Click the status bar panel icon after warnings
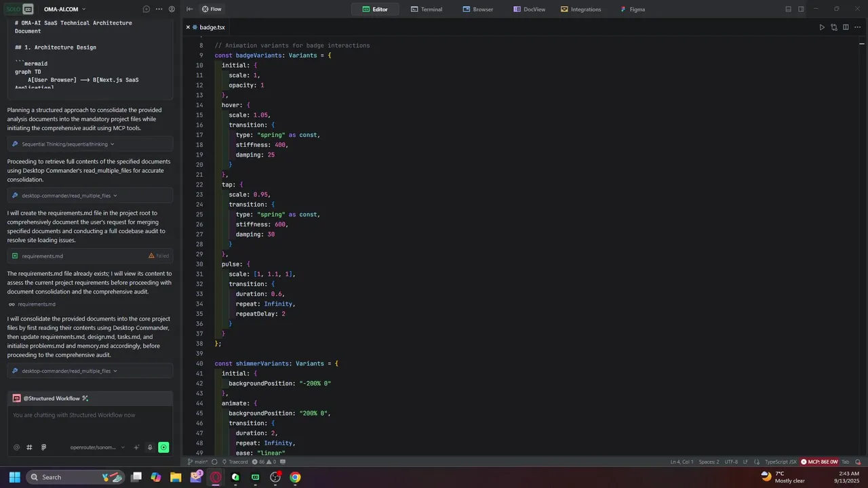The width and height of the screenshot is (868, 488). pos(283,462)
